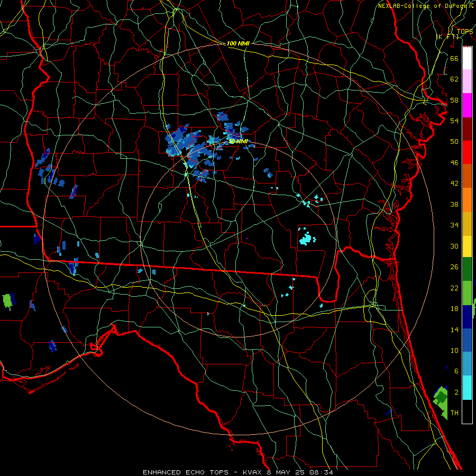The width and height of the screenshot is (476, 476).
Task: Click the 'TH' threshold label
Action: tap(454, 413)
